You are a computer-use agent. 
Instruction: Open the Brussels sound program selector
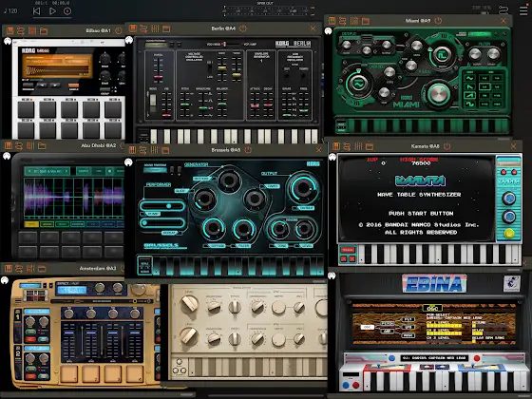(155, 169)
